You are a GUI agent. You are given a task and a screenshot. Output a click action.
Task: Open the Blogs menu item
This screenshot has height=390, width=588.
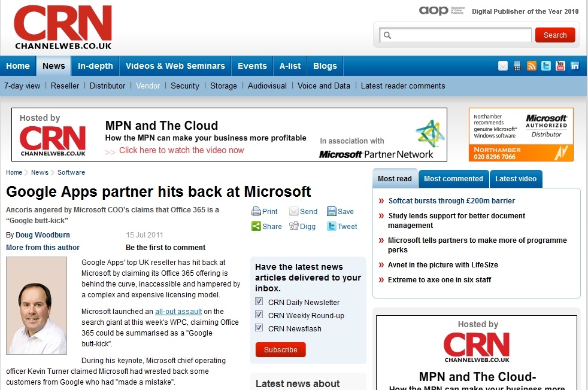tap(325, 66)
